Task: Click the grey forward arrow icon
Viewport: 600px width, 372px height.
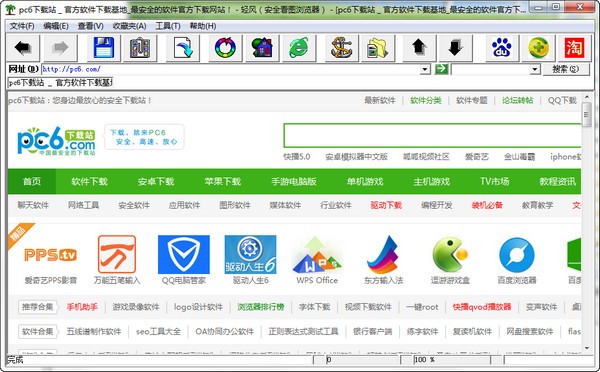Action: (x=60, y=48)
